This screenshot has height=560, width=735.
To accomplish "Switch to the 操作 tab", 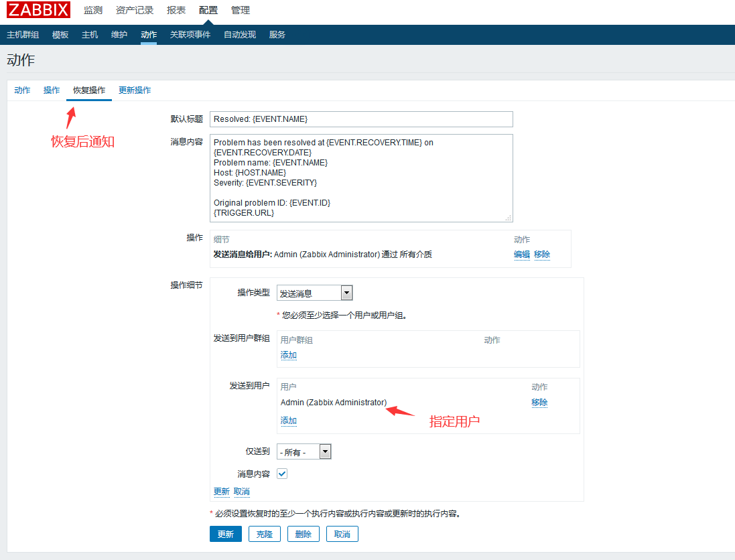I will (52, 90).
